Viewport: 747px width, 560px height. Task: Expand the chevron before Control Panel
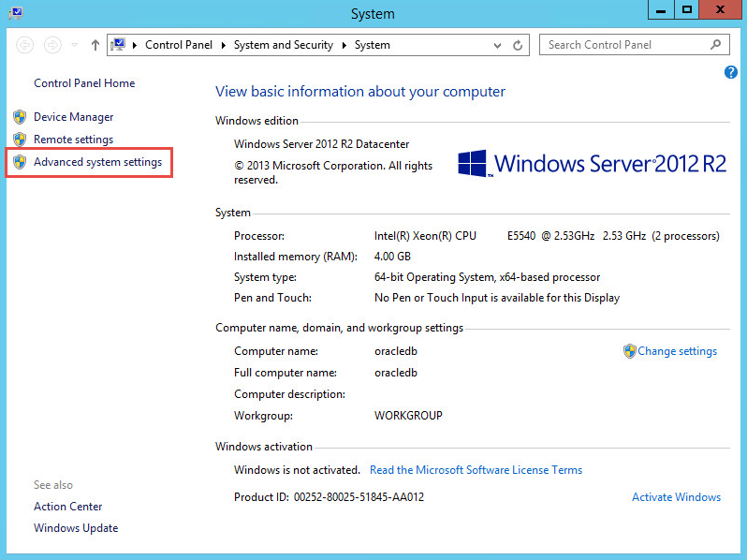click(x=135, y=45)
